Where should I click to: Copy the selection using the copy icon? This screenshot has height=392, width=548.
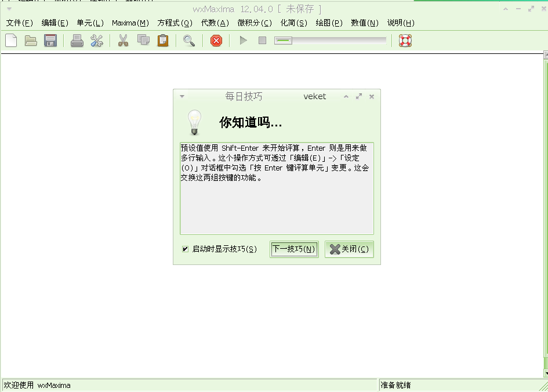[x=143, y=40]
